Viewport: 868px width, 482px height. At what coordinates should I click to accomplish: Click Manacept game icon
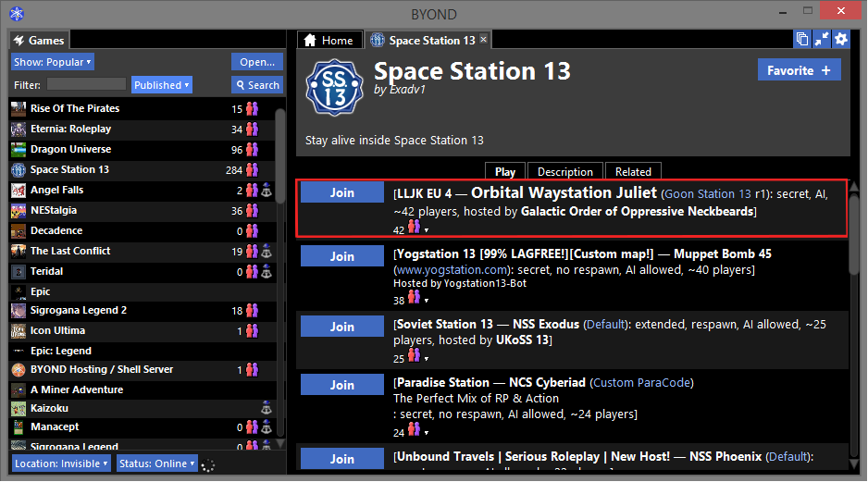click(19, 427)
